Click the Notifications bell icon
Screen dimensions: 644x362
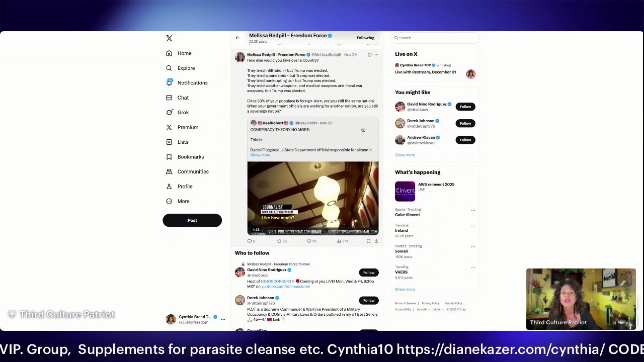[169, 83]
